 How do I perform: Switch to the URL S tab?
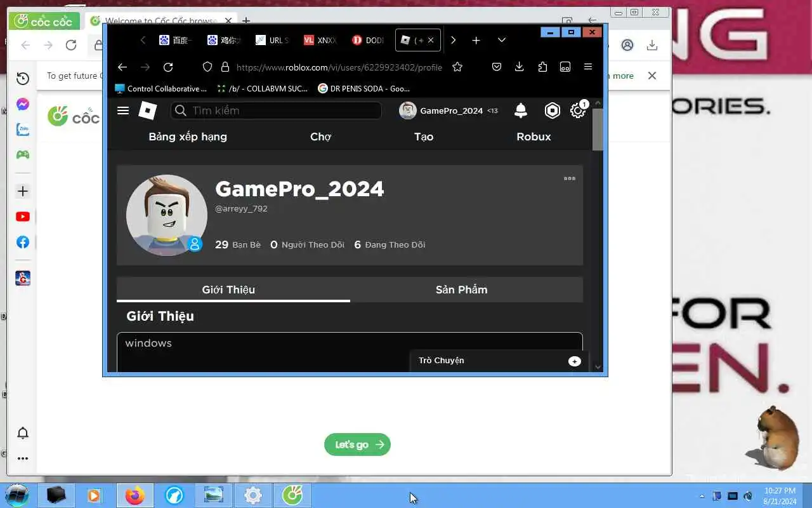coord(272,40)
